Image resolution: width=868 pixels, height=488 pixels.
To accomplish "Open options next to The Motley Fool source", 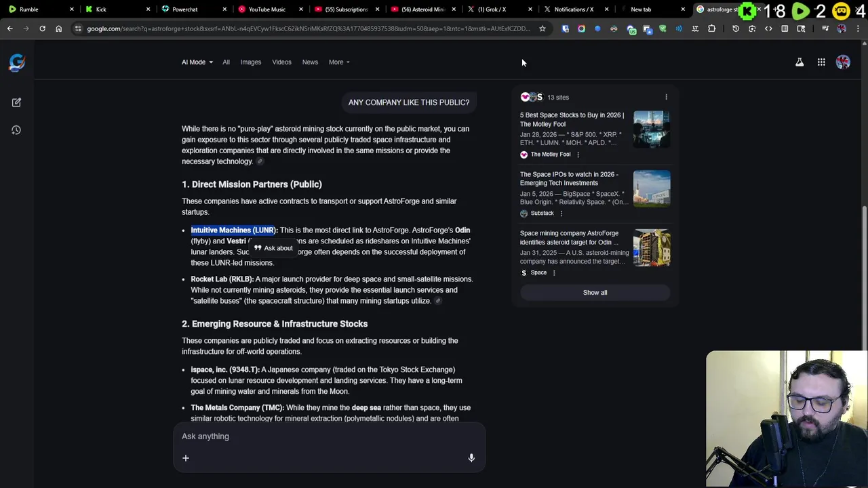I will pyautogui.click(x=578, y=155).
